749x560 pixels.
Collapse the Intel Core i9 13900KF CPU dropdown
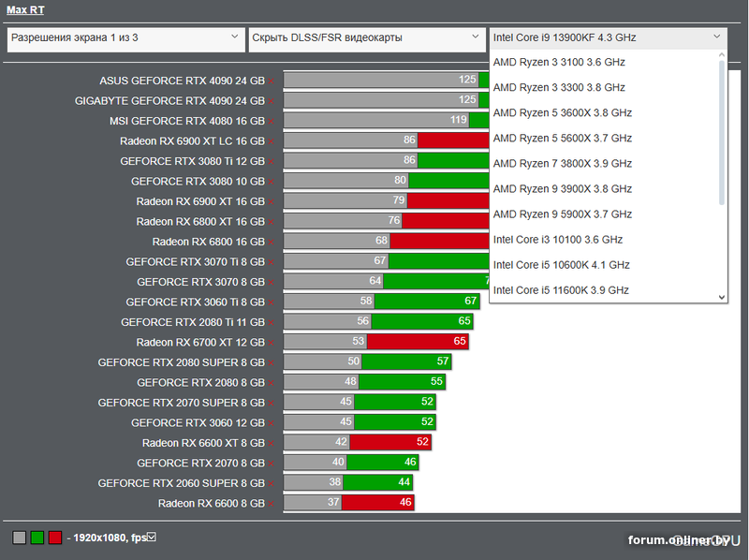[x=608, y=37]
